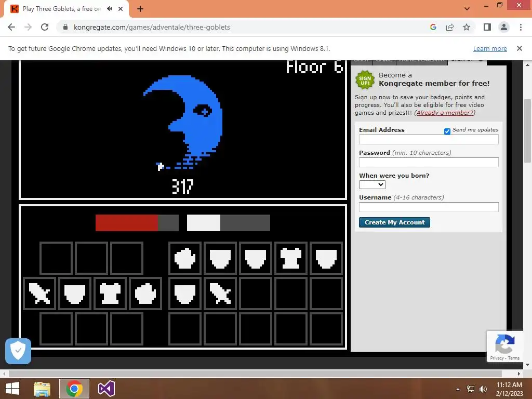This screenshot has width=532, height=399.
Task: Choose the armor in the top inventory row
Action: click(x=291, y=258)
